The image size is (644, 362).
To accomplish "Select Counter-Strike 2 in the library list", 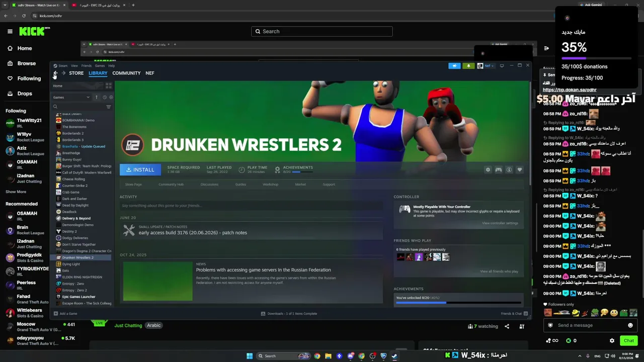I will 75,186.
